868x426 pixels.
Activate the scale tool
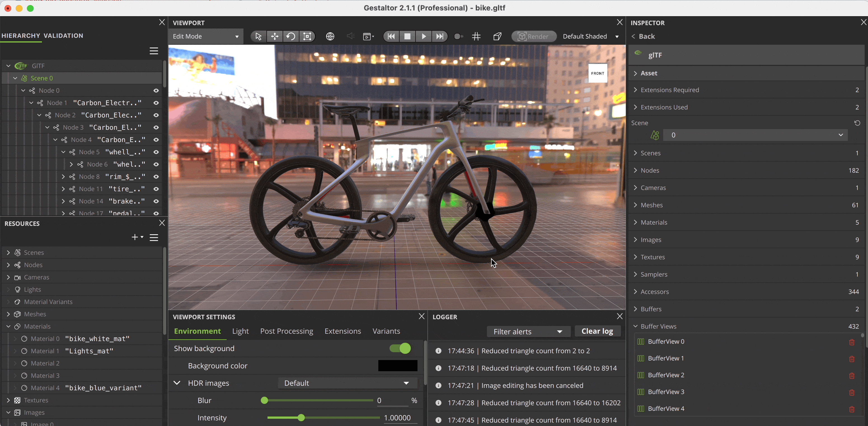pyautogui.click(x=307, y=36)
